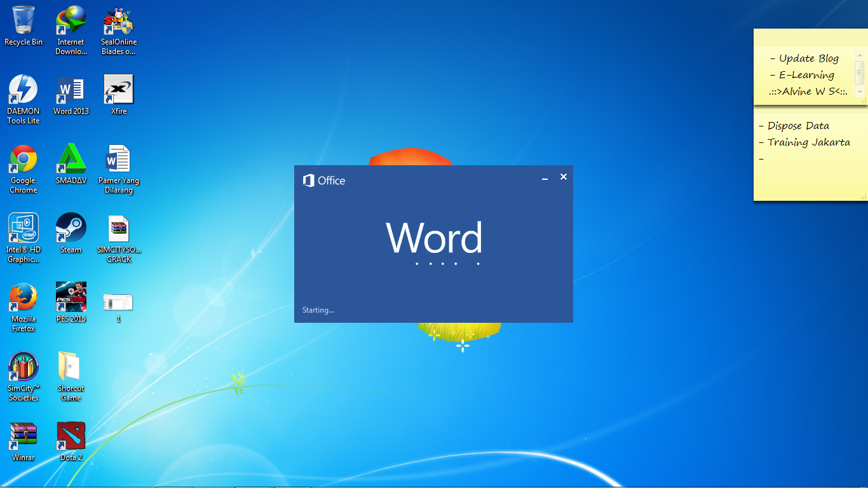Start Dota 2

(x=71, y=437)
